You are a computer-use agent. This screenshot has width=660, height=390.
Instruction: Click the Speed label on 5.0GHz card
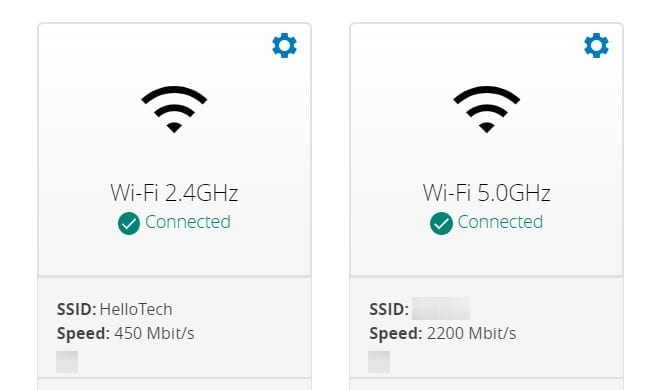click(396, 334)
